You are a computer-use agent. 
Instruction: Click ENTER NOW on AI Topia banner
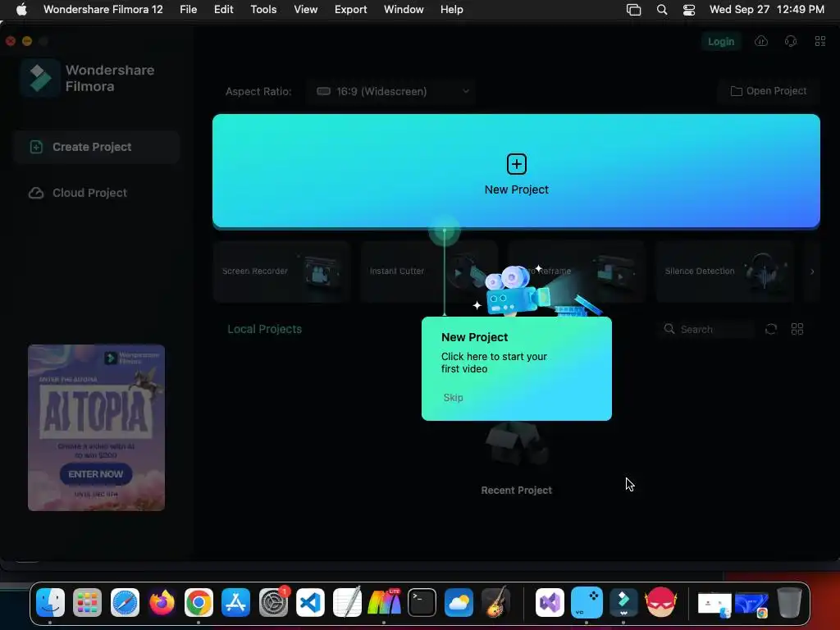coord(96,474)
